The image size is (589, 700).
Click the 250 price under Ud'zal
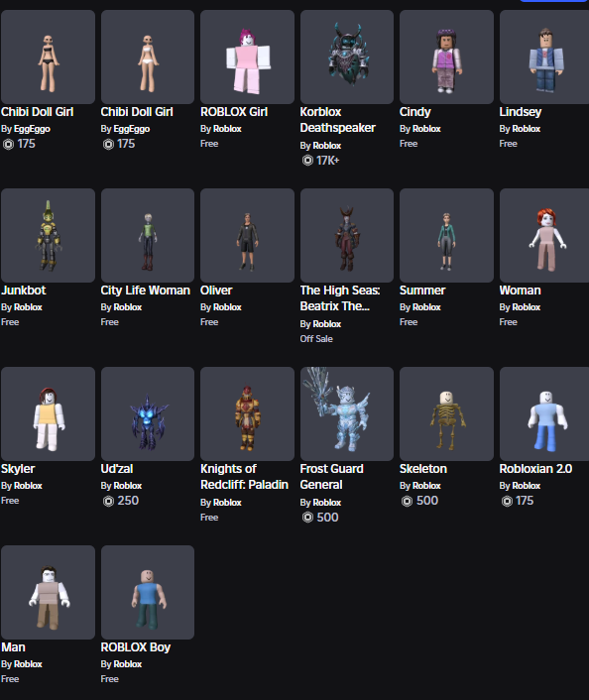tap(128, 501)
